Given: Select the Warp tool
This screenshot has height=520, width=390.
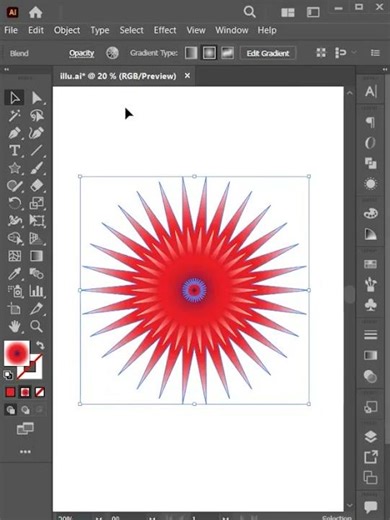Looking at the screenshot, I should tap(14, 221).
